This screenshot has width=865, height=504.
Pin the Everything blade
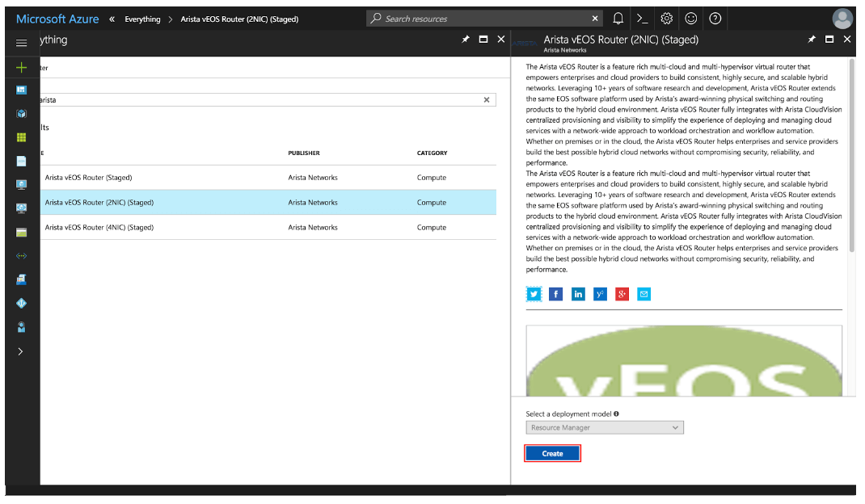[466, 39]
